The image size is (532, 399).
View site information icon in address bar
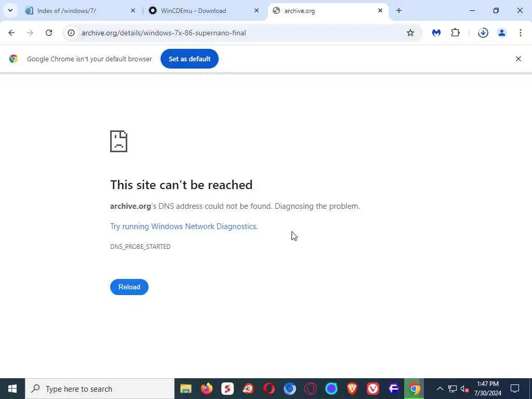click(71, 33)
